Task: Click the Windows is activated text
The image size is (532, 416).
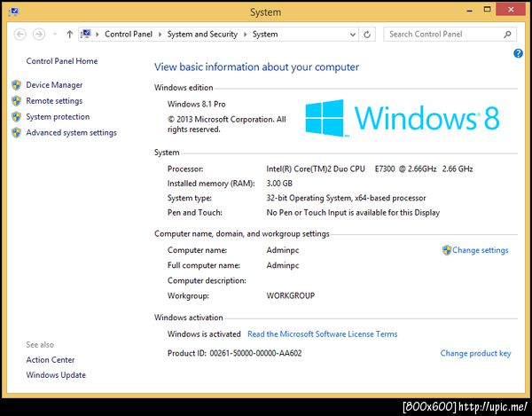Action: point(204,334)
